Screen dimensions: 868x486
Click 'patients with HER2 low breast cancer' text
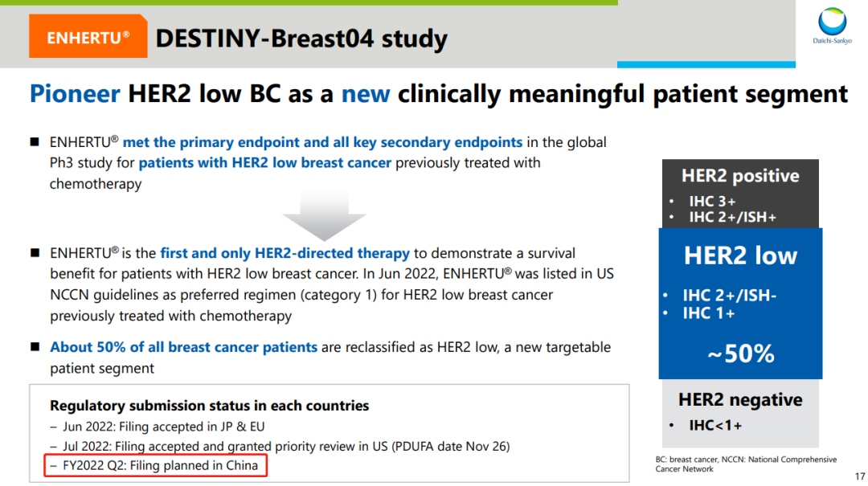click(265, 163)
